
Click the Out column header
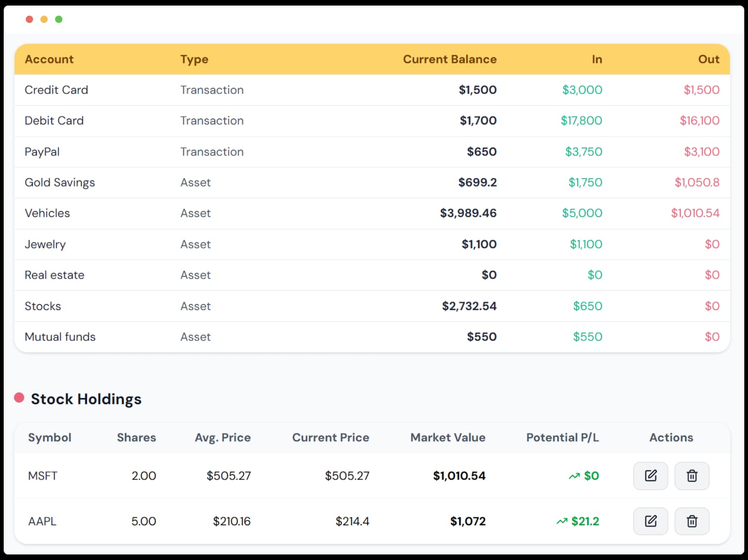[708, 59]
